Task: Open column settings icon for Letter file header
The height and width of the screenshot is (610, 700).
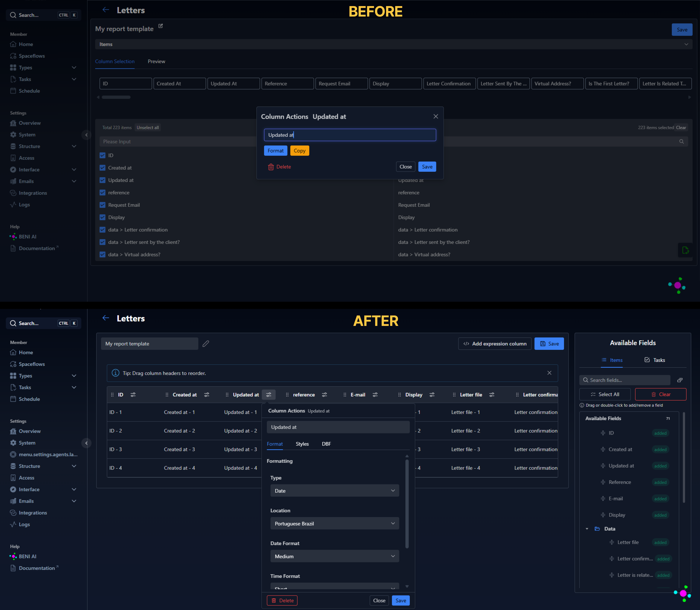Action: (x=492, y=395)
